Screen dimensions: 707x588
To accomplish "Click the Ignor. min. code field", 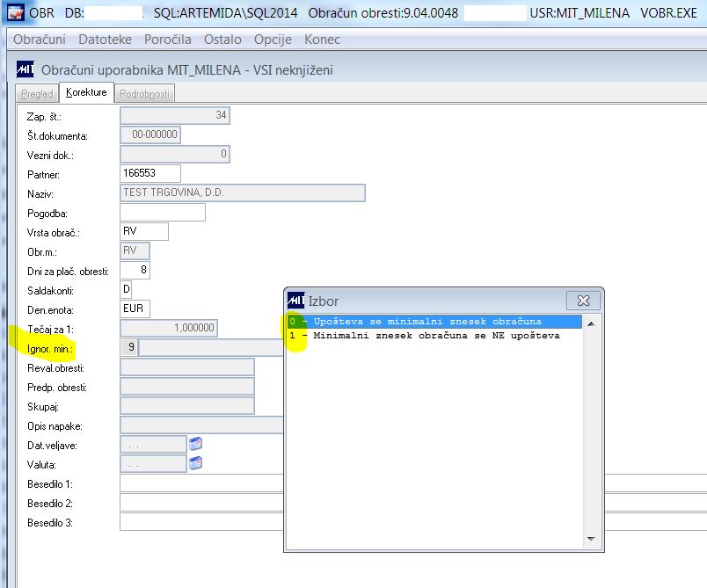I will coord(130,347).
